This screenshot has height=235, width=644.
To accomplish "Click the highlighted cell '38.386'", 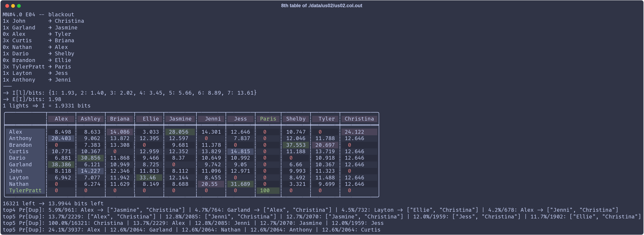I will pos(61,164).
